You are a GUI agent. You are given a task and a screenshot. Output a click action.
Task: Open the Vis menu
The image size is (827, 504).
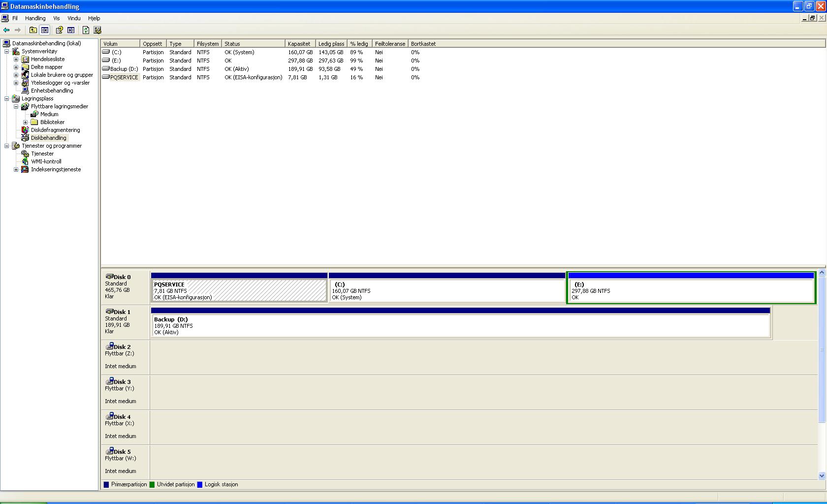pos(57,18)
